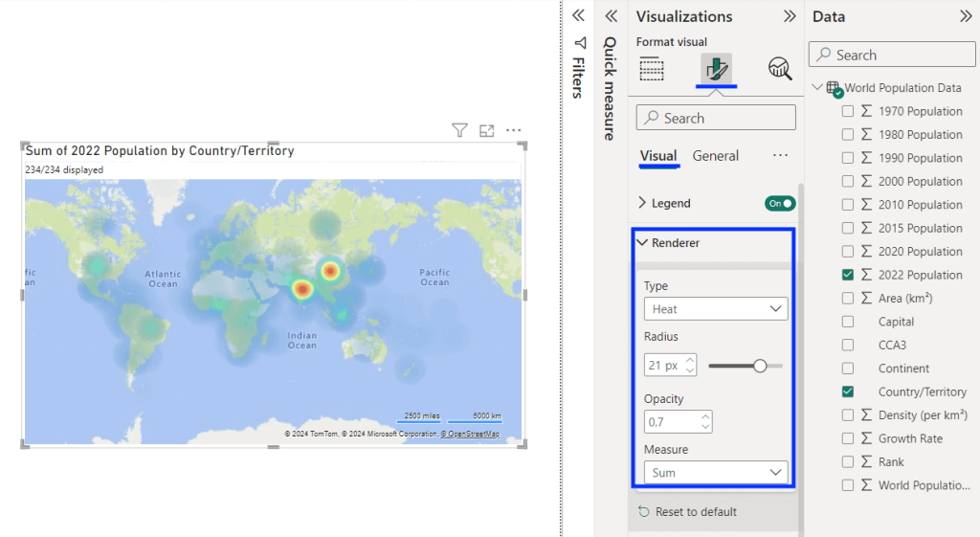
Task: Uncheck the Country/Territory field
Action: tap(848, 392)
